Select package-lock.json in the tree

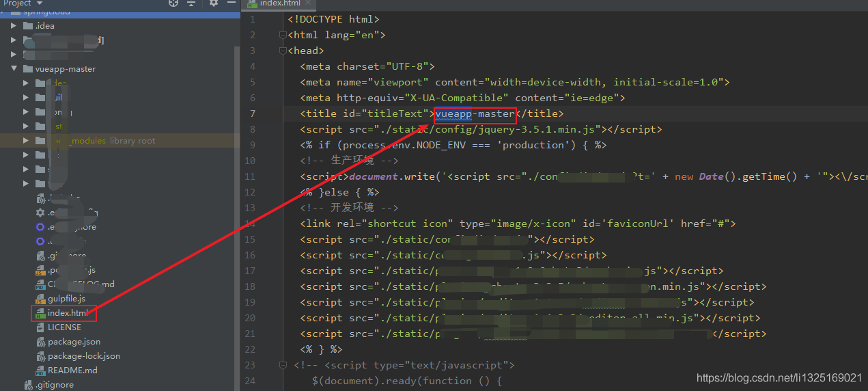[84, 356]
